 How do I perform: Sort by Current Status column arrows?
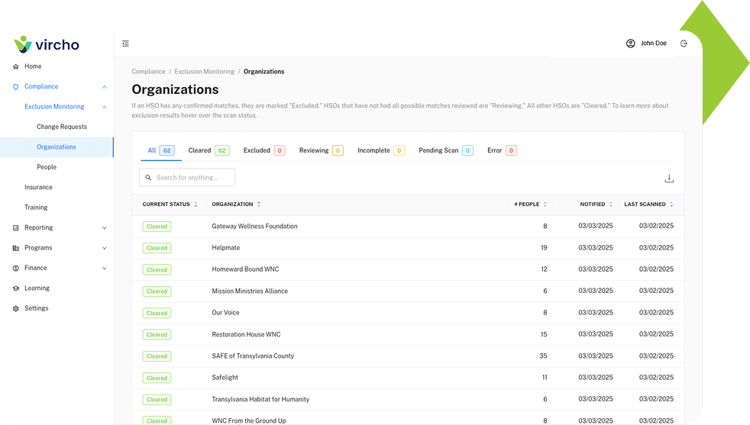[196, 204]
